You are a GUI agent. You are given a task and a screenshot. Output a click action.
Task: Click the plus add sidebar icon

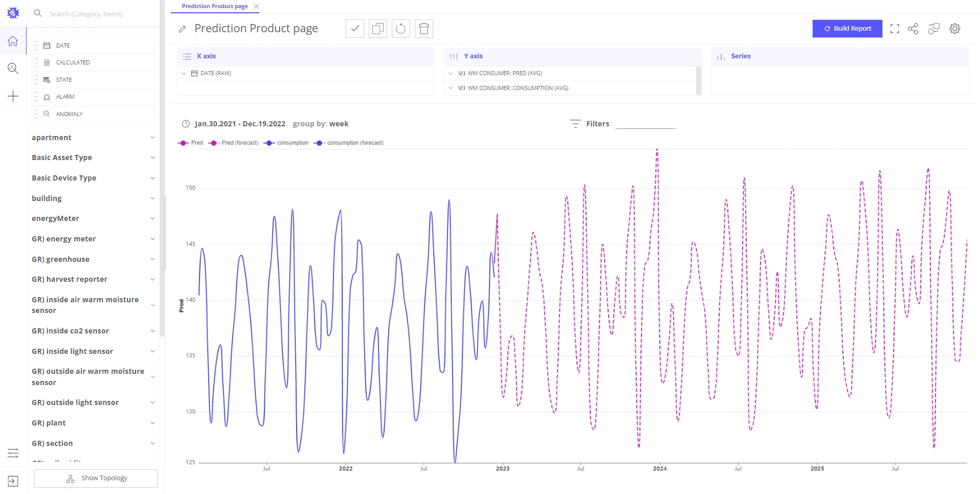13,96
